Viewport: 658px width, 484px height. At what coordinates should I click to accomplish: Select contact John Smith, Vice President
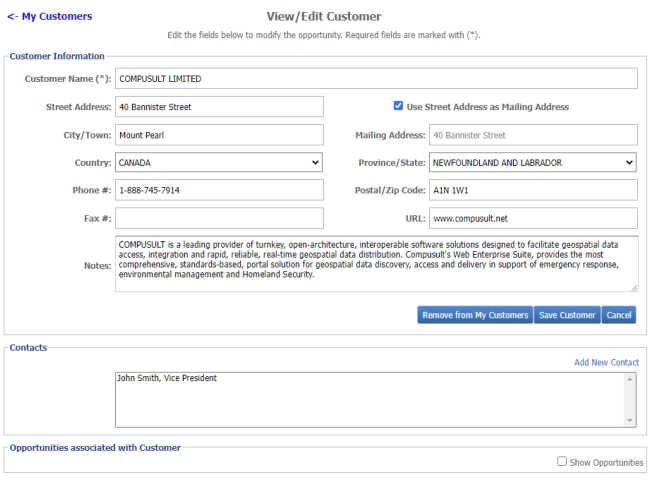(167, 378)
